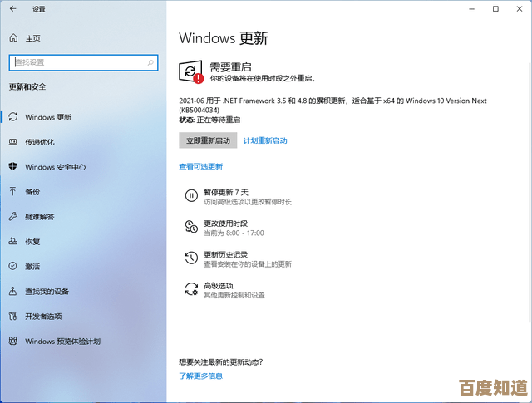Click the 更改使用时段 clock icon

click(191, 228)
